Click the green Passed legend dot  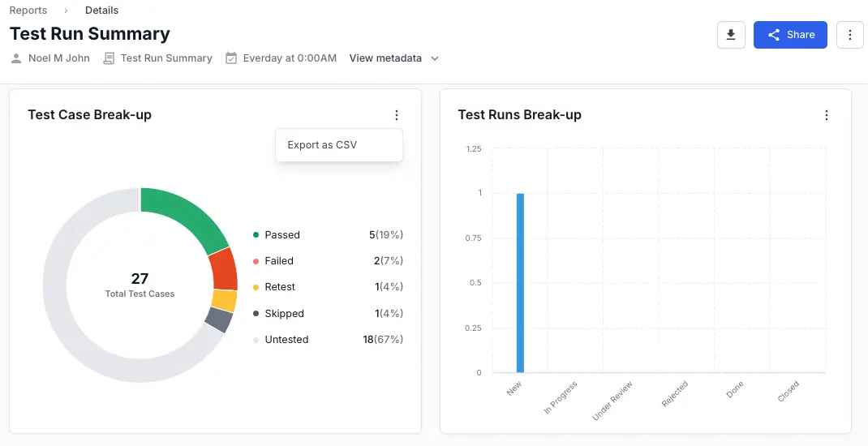pos(256,235)
